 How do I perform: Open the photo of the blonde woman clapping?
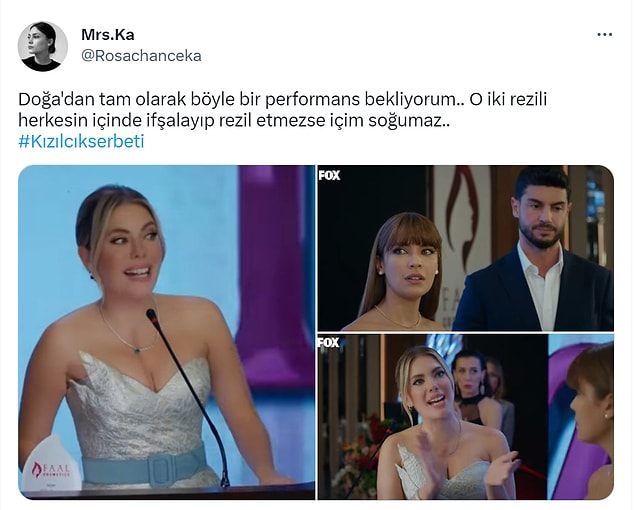(x=466, y=417)
